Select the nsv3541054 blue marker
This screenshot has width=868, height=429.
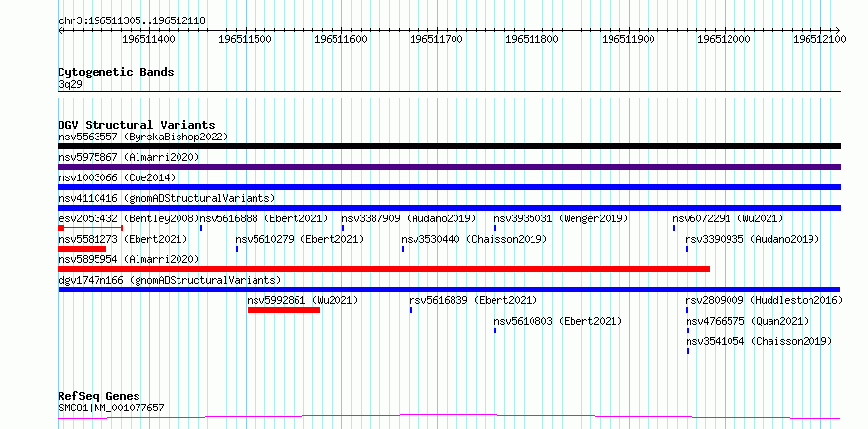[688, 351]
